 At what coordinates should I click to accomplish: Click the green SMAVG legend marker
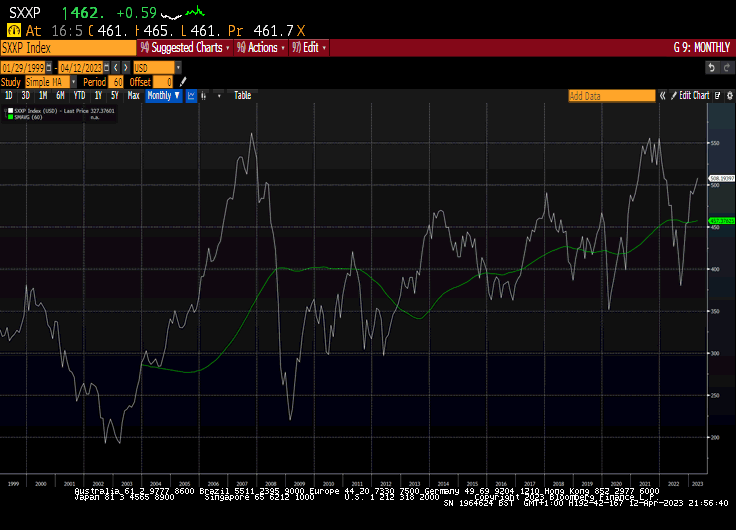click(10, 117)
